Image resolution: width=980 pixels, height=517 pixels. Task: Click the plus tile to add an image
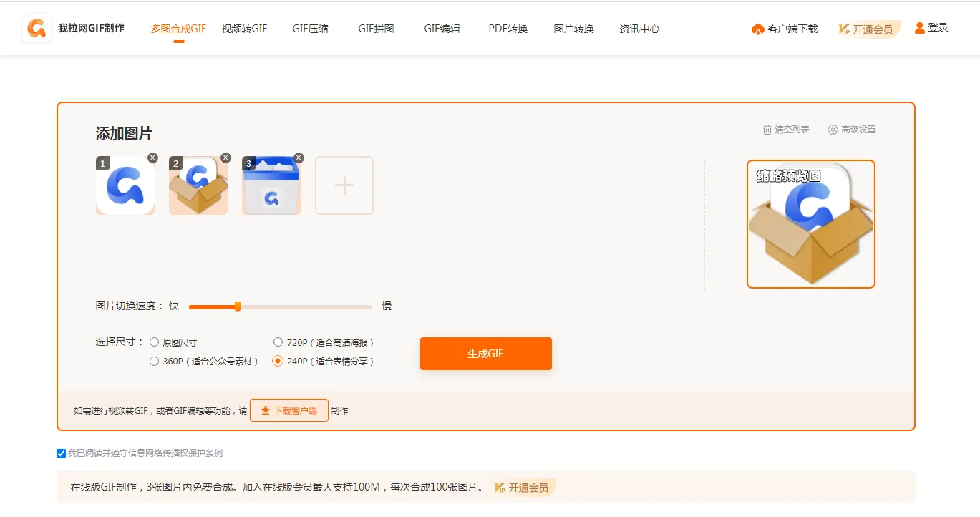pos(344,185)
